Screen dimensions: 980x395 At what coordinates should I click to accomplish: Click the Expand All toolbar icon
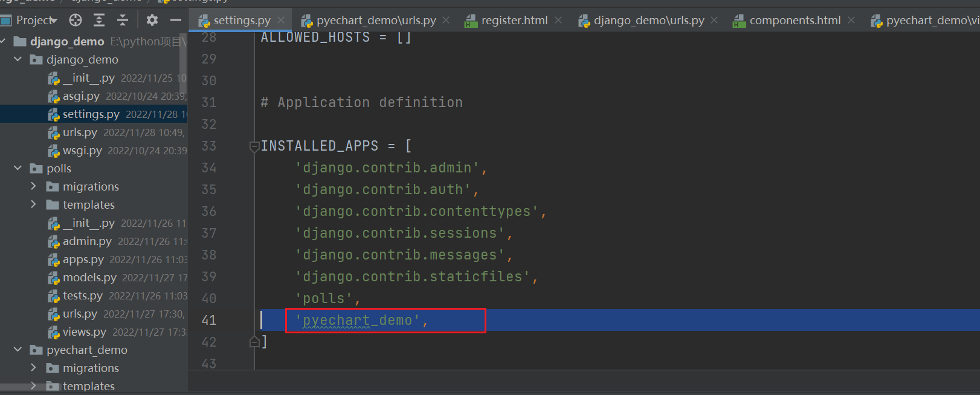coord(99,20)
